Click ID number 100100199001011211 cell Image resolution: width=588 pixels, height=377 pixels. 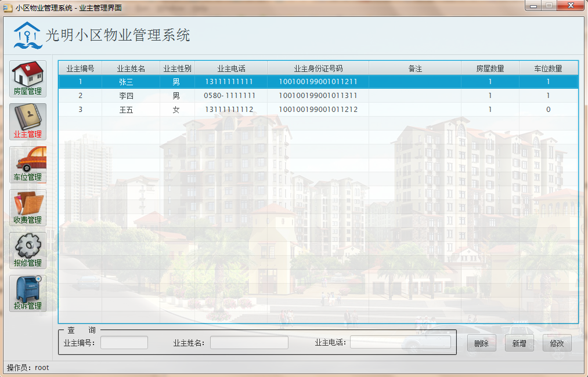tap(318, 82)
